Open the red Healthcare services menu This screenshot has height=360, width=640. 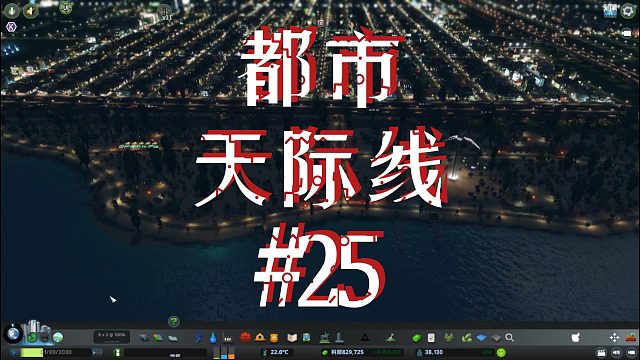(245, 338)
